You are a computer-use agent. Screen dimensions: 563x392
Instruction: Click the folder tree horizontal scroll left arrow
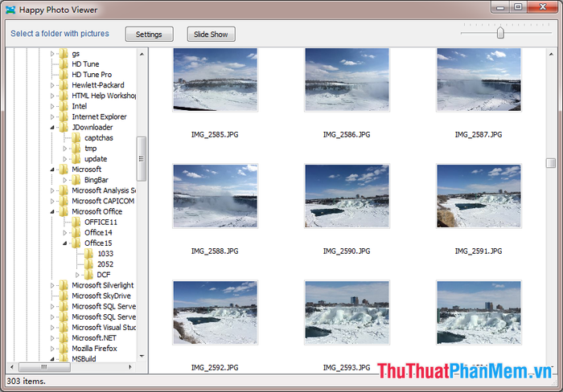12,367
